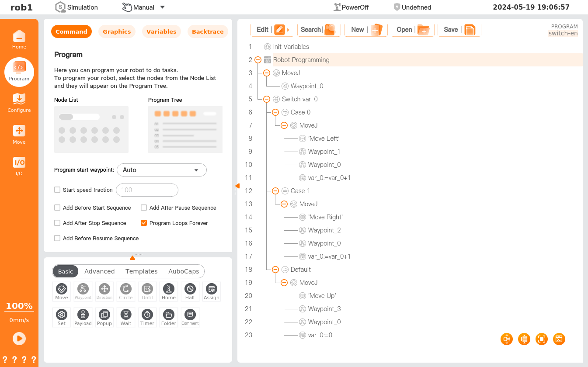Click the Save program button

coord(459,30)
